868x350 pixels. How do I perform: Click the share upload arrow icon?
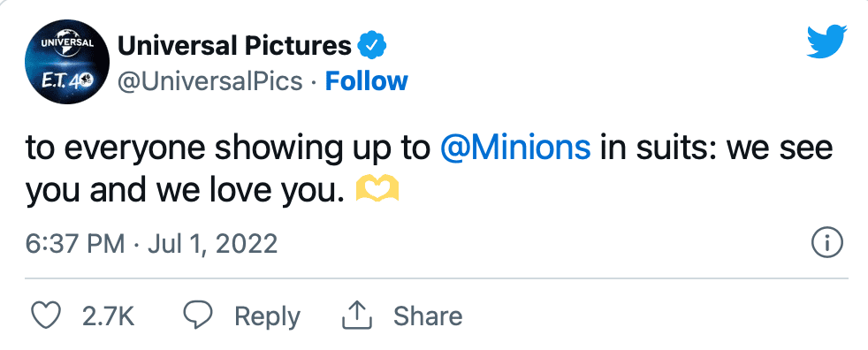(357, 316)
